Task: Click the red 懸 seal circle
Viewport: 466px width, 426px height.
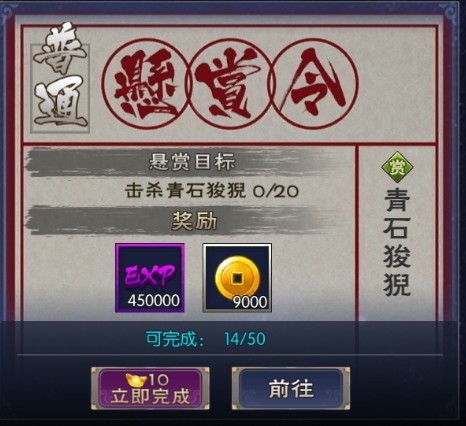Action: pyautogui.click(x=144, y=84)
